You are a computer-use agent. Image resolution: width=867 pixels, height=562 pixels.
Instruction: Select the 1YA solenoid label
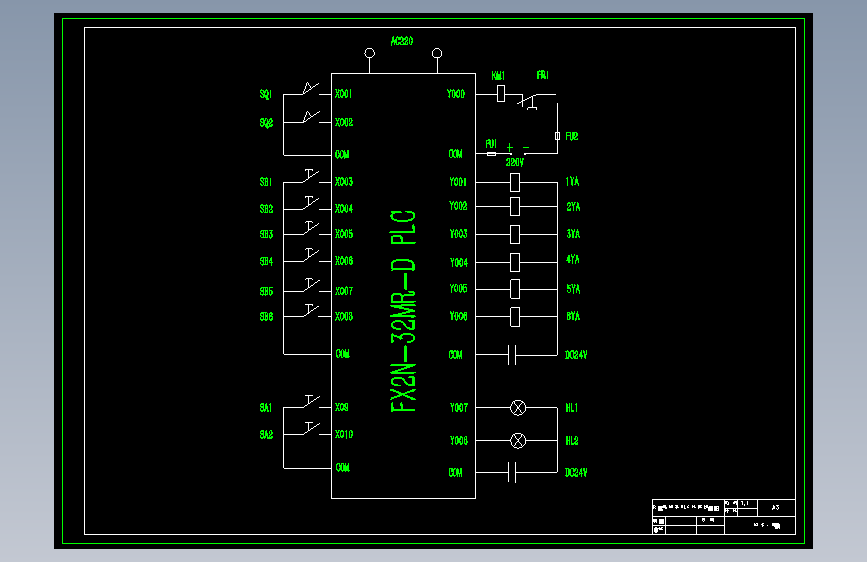(x=572, y=181)
